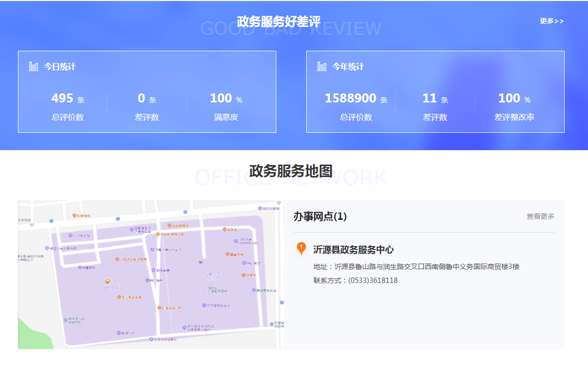Click the bar chart icon beside 今日统计

coord(34,67)
